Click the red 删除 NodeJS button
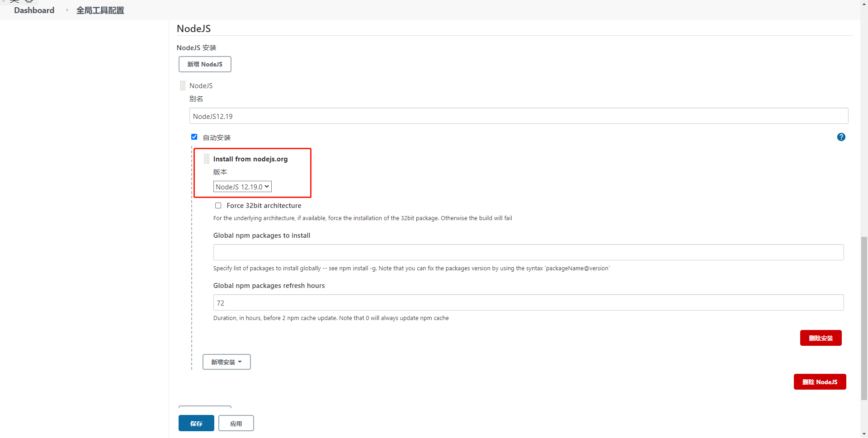The width and height of the screenshot is (868, 438). coord(820,382)
